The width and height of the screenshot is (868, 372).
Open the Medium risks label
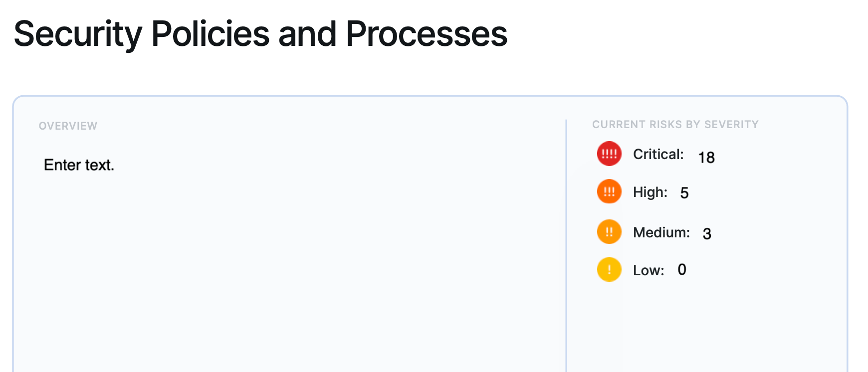pos(661,233)
